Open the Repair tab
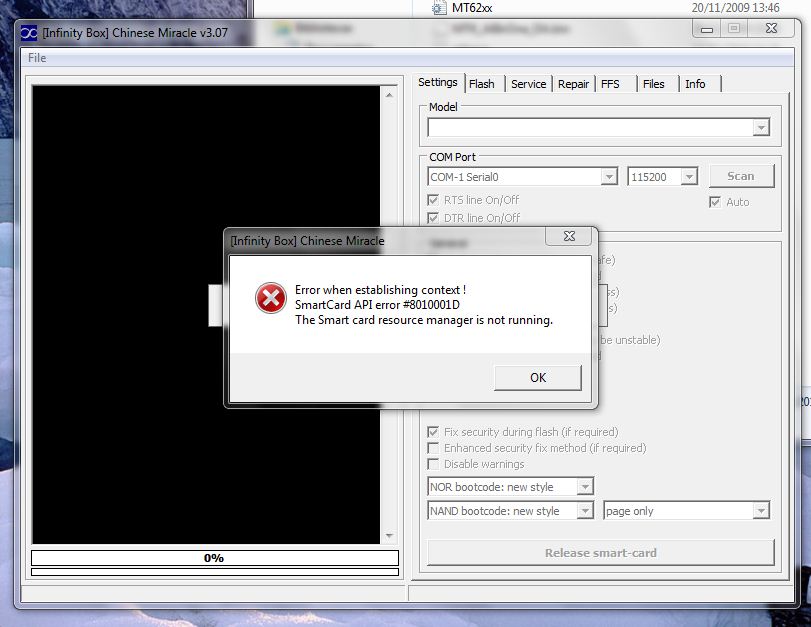Image resolution: width=811 pixels, height=627 pixels. pos(573,84)
